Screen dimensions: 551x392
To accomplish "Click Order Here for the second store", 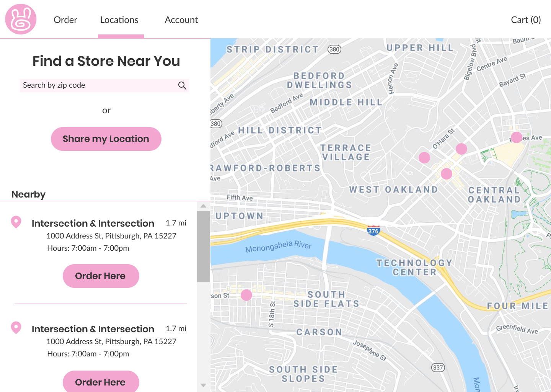I will tap(101, 382).
